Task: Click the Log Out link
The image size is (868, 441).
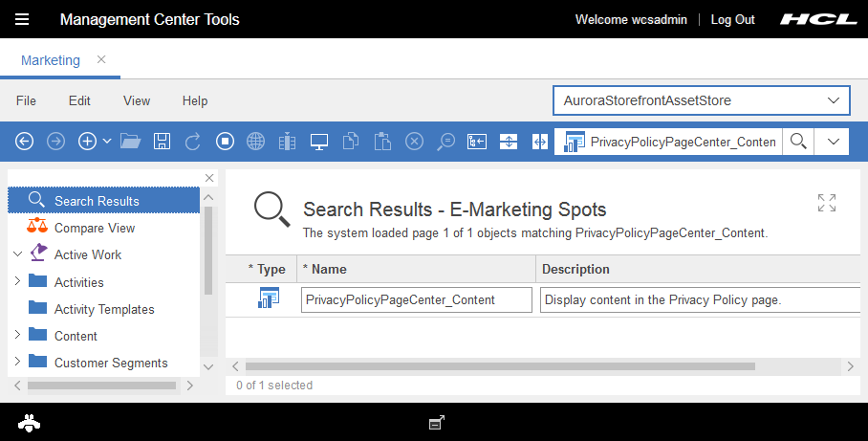Action: click(x=732, y=19)
